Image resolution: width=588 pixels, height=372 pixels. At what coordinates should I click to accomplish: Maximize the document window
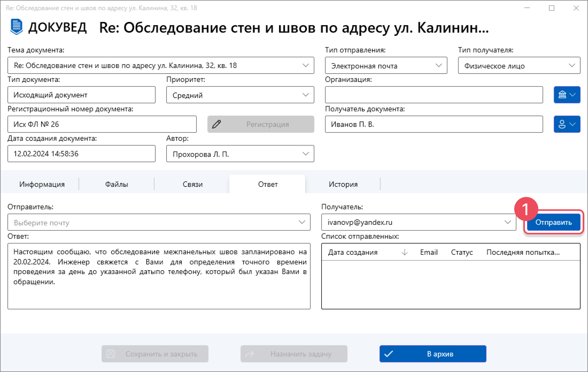[x=552, y=8]
